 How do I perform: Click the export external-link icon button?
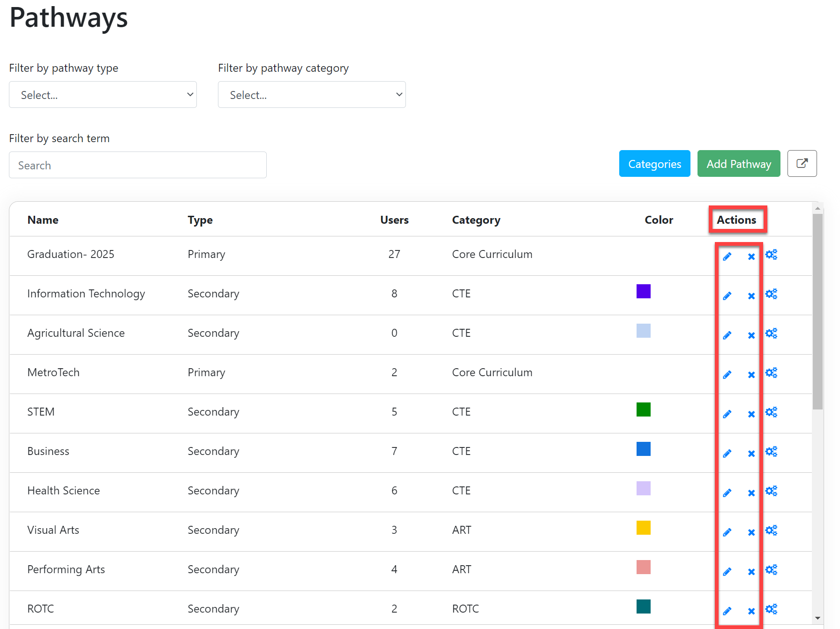(x=802, y=163)
